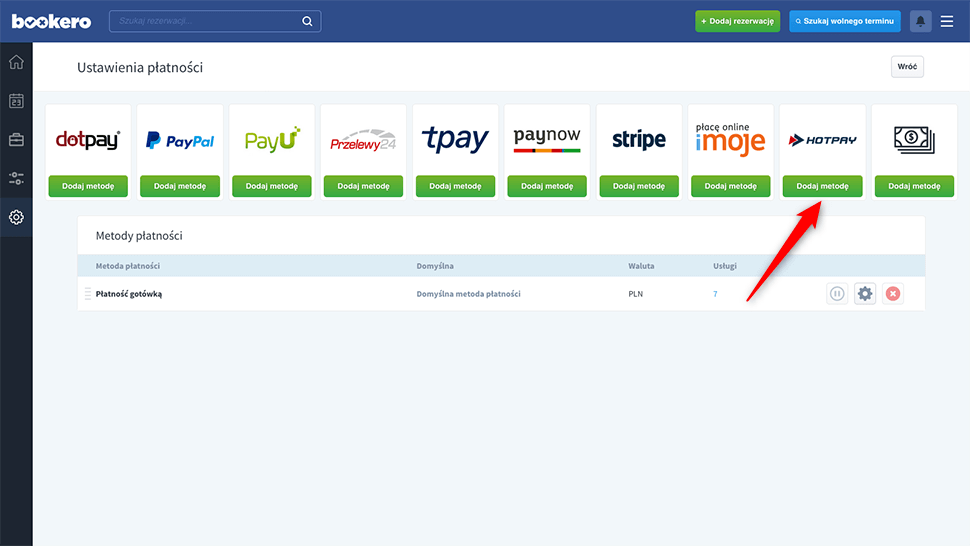
Task: Add method under imoje
Action: tap(731, 186)
